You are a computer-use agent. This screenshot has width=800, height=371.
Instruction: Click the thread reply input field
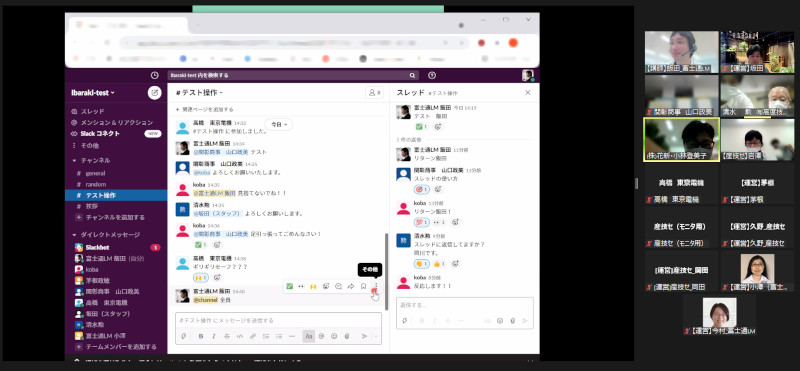[x=464, y=305]
